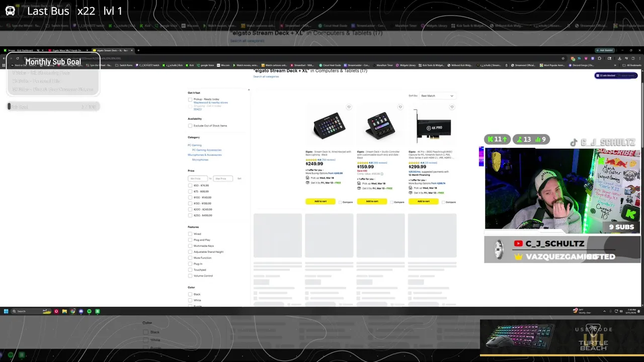Save the $249.99 Stream Deck XL with heart icon

(x=349, y=107)
